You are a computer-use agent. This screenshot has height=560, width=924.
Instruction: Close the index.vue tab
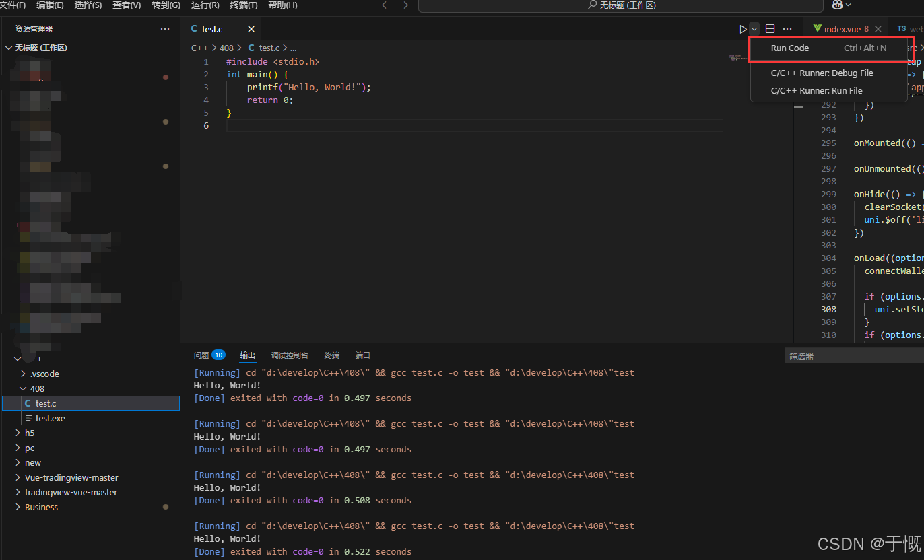coord(878,29)
